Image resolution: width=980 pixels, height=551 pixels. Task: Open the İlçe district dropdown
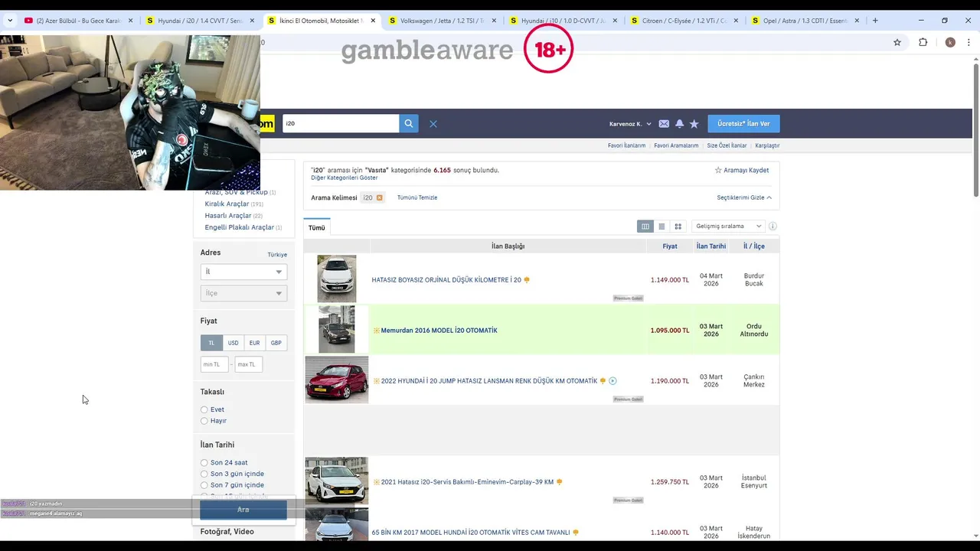click(243, 293)
